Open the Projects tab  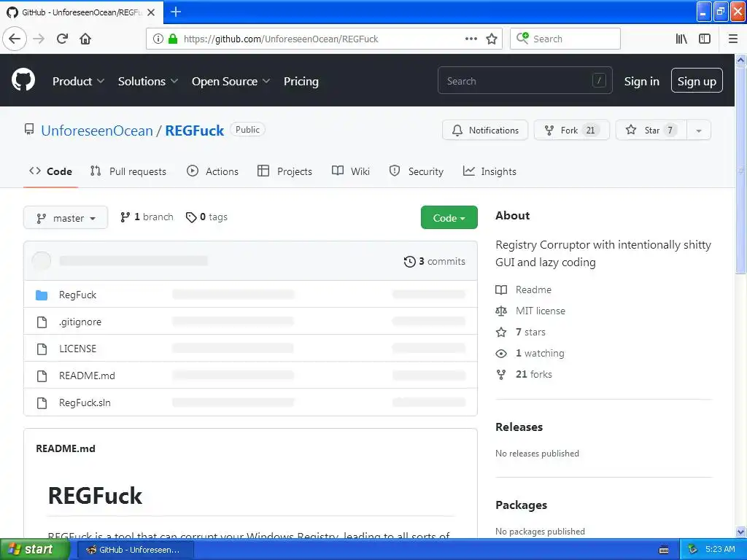(x=285, y=171)
